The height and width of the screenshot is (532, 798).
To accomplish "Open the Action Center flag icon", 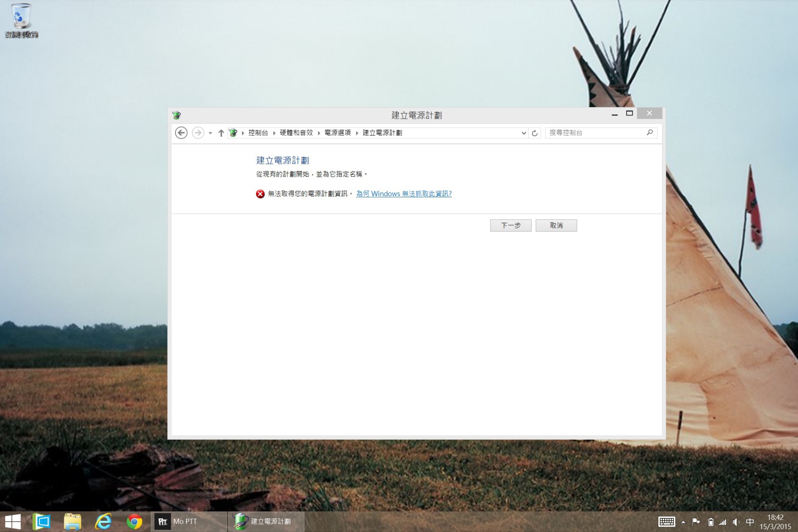I will click(696, 522).
